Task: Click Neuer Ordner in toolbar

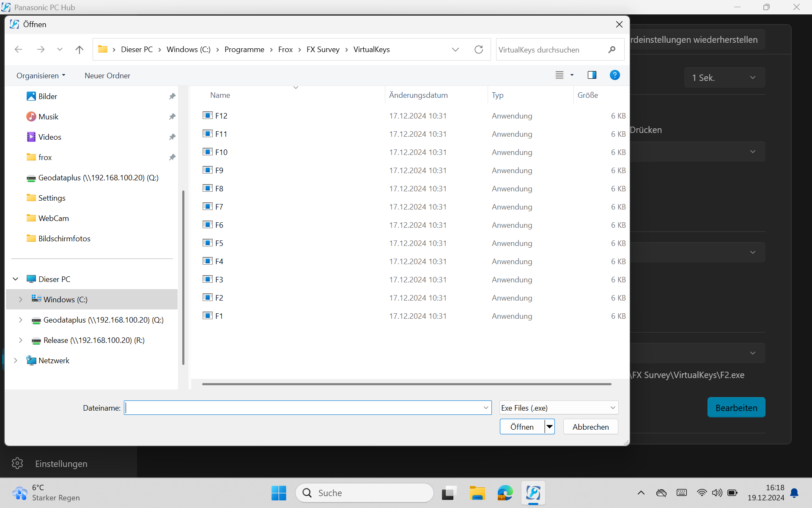Action: pos(107,75)
